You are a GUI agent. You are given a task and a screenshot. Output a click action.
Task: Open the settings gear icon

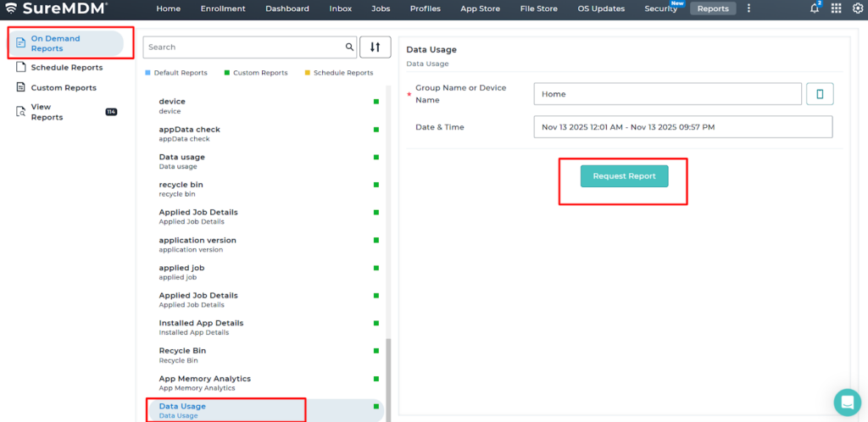click(x=857, y=8)
